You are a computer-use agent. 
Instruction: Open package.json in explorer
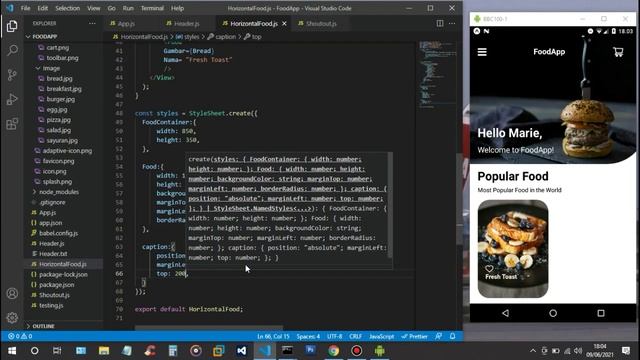56,285
